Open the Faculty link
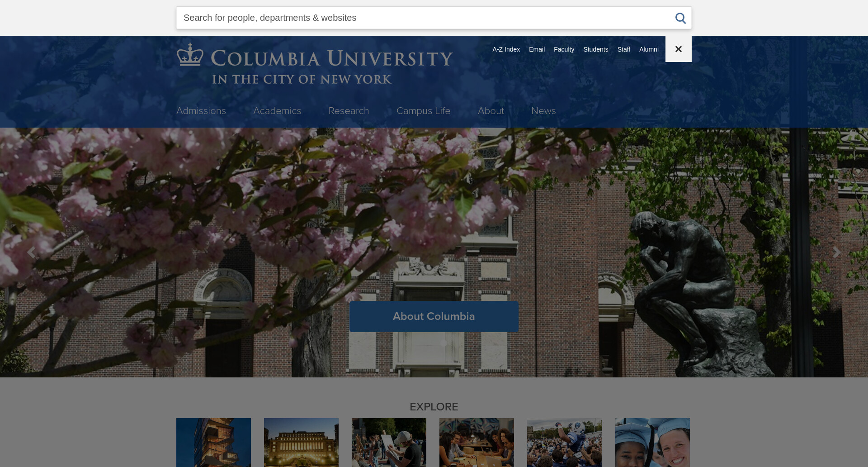This screenshot has width=868, height=467. (x=564, y=49)
